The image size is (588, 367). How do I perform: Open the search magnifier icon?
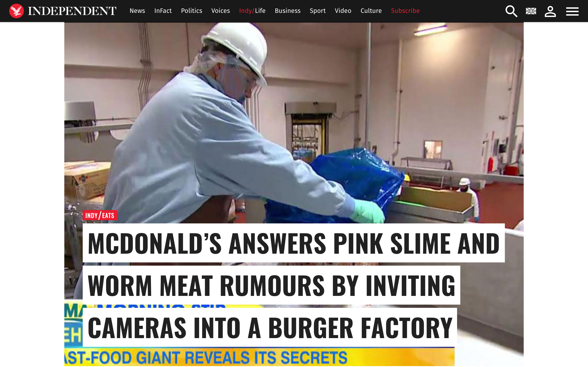(511, 11)
